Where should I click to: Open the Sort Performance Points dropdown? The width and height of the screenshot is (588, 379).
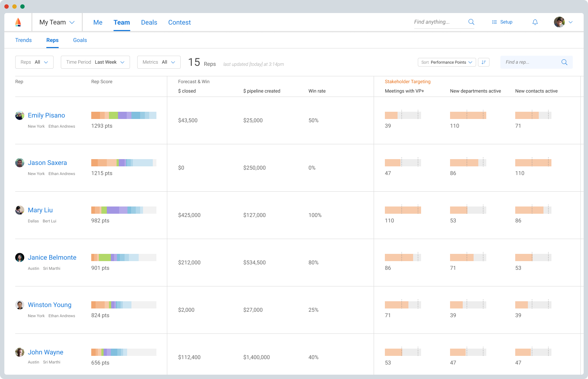point(447,62)
